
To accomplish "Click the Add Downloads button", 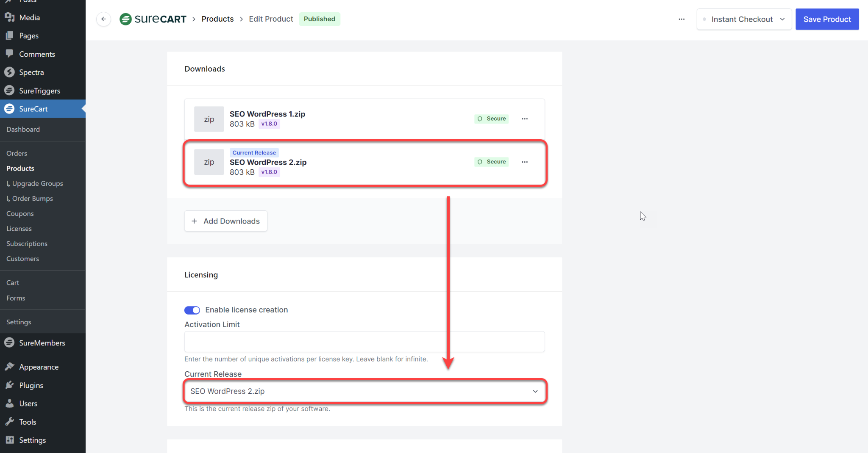I will (x=225, y=221).
